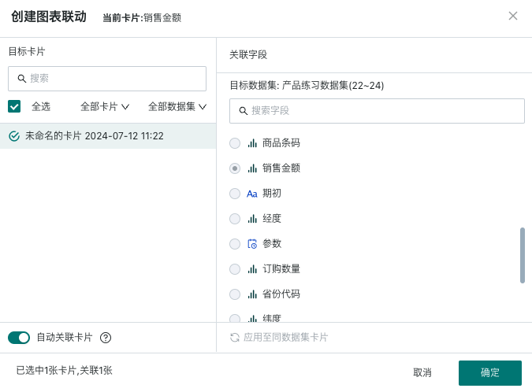Select the 未命名的卡片 2024-07-12 11:22 item
The width and height of the screenshot is (532, 392).
point(108,136)
